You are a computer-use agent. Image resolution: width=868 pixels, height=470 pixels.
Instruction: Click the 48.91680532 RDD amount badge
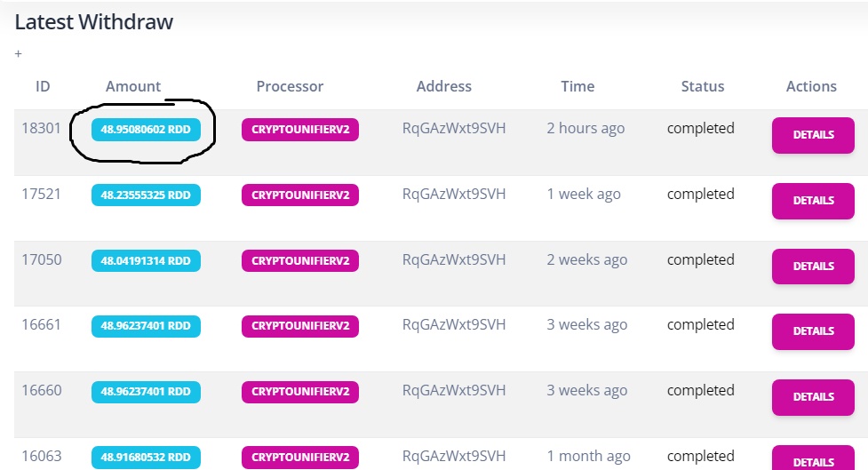[x=146, y=458]
